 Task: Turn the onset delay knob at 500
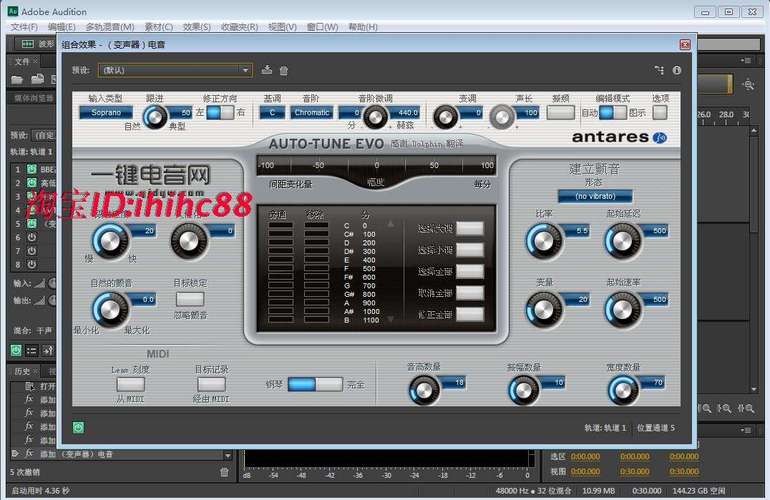(623, 241)
